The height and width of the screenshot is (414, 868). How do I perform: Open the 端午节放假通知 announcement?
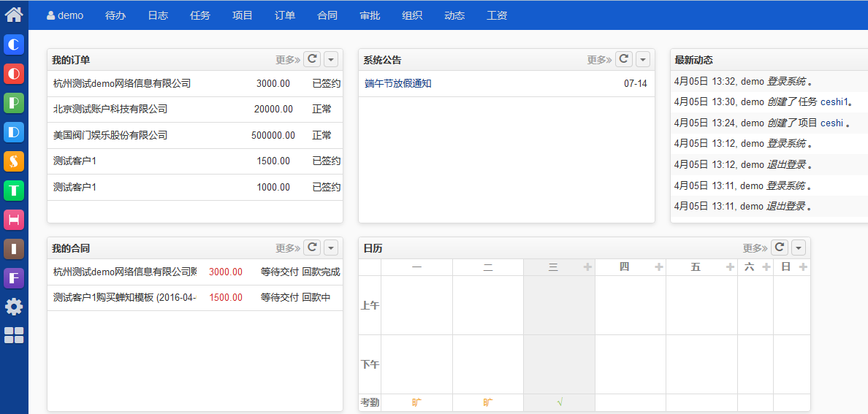point(398,84)
